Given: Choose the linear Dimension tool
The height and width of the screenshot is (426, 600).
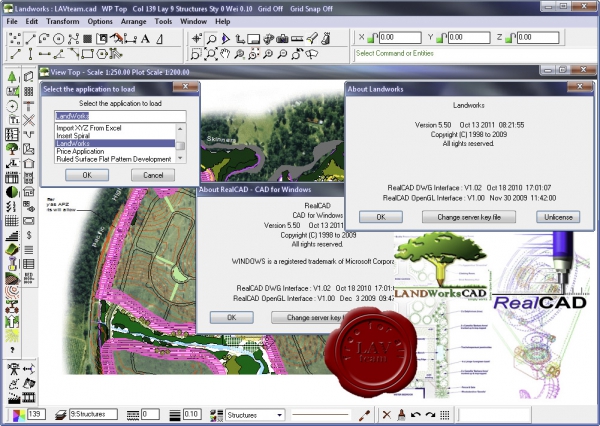Looking at the screenshot, I should coord(130,38).
